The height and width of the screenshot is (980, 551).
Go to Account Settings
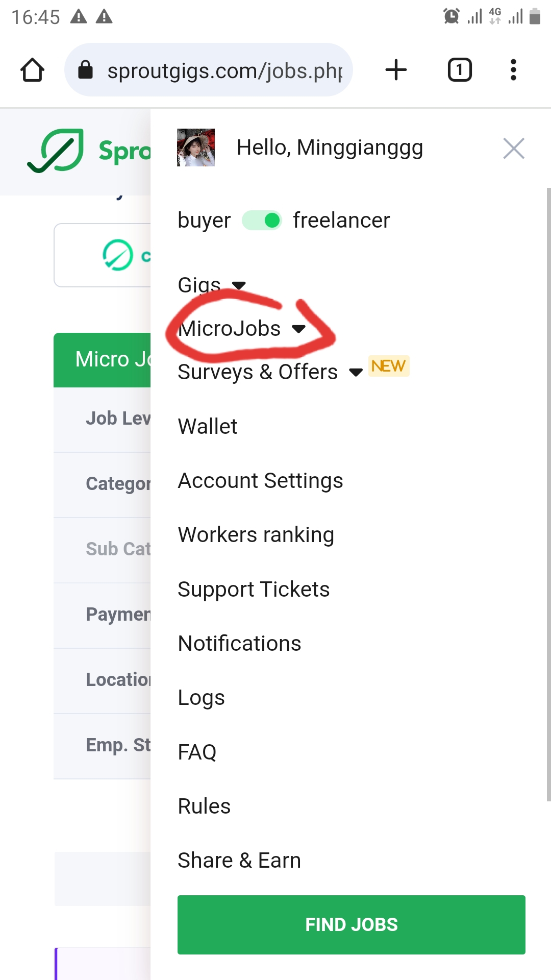point(260,481)
